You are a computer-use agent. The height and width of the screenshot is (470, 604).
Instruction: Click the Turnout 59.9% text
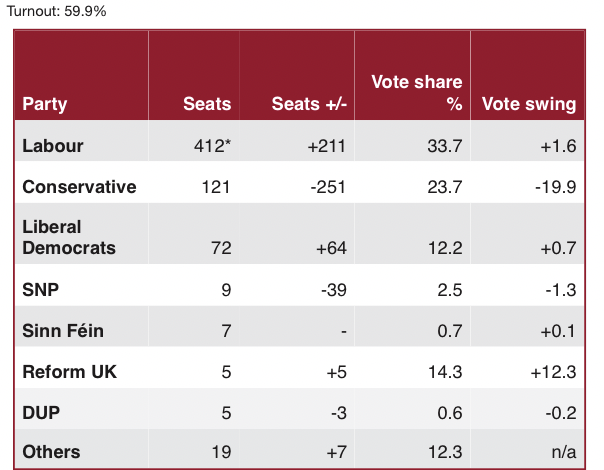pos(54,10)
